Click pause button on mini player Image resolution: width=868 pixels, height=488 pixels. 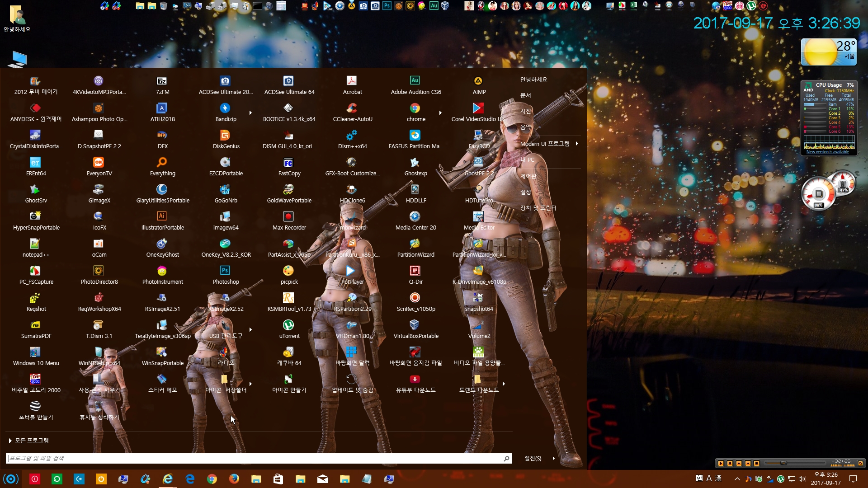(x=730, y=463)
